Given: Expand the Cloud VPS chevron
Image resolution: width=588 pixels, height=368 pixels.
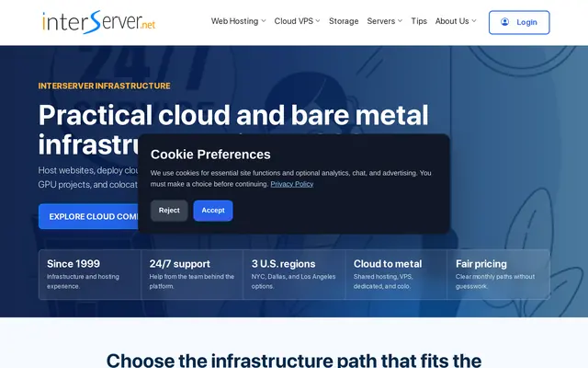Looking at the screenshot, I should click(x=318, y=21).
